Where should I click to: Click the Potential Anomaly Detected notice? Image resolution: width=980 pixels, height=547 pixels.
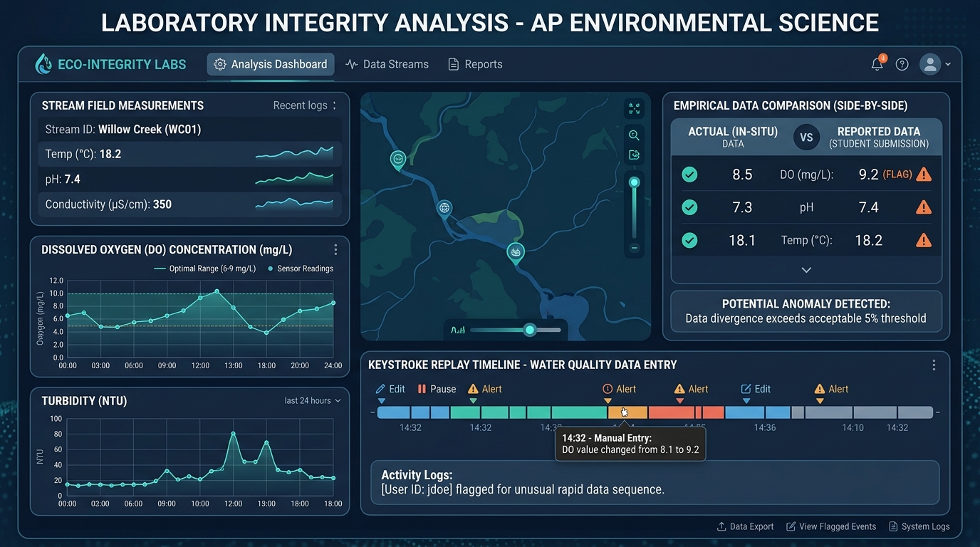pyautogui.click(x=806, y=311)
